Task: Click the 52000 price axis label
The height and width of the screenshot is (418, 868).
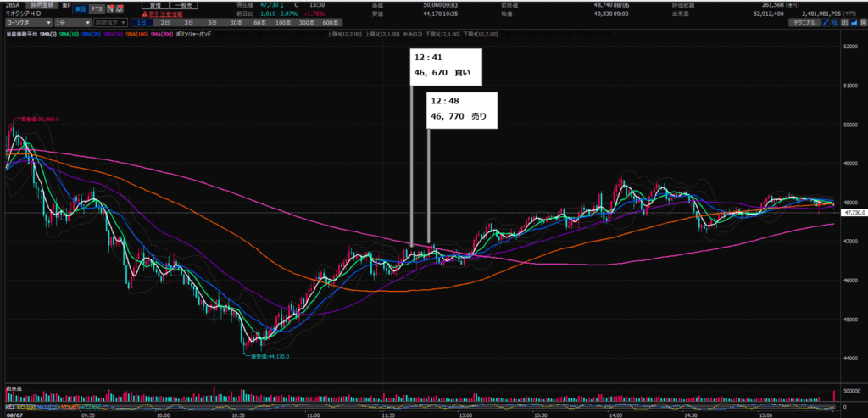Action: 849,47
